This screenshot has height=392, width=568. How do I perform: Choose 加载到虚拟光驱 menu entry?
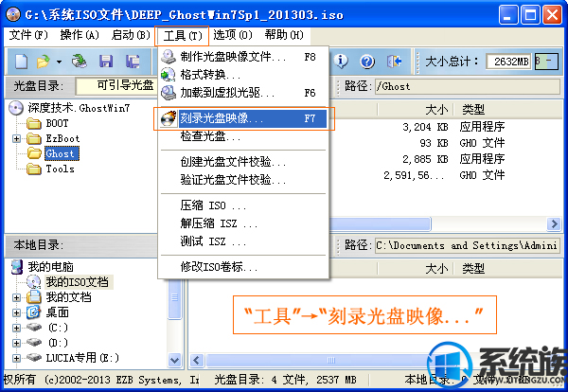(x=243, y=93)
